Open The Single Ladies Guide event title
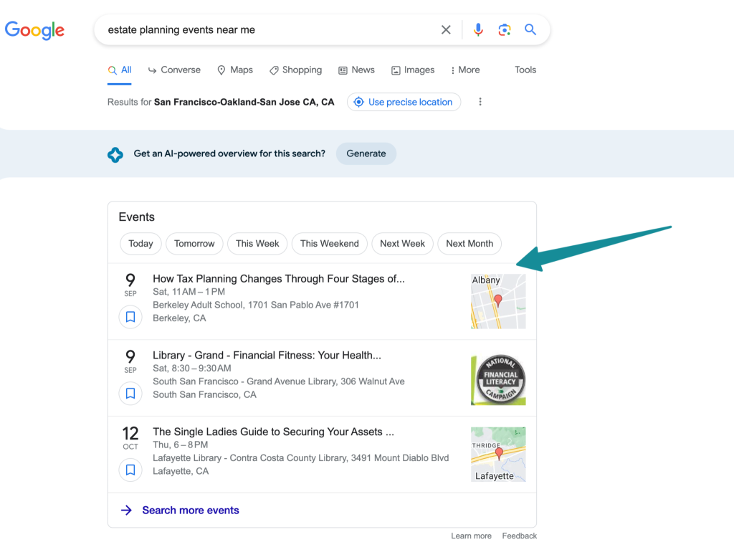 click(x=273, y=432)
